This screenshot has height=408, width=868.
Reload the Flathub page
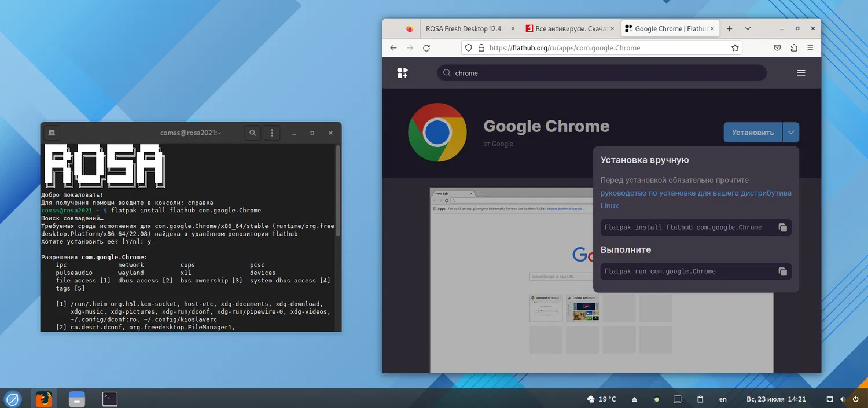tap(426, 48)
